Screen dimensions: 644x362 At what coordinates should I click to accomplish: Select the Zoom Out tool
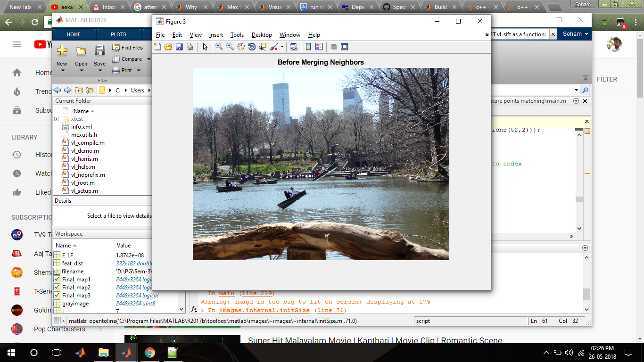click(230, 47)
